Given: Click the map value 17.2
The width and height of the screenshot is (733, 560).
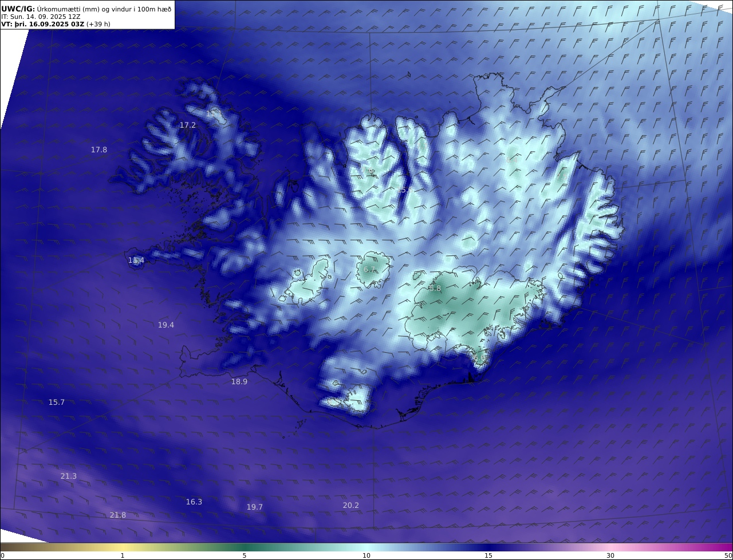Looking at the screenshot, I should [188, 125].
